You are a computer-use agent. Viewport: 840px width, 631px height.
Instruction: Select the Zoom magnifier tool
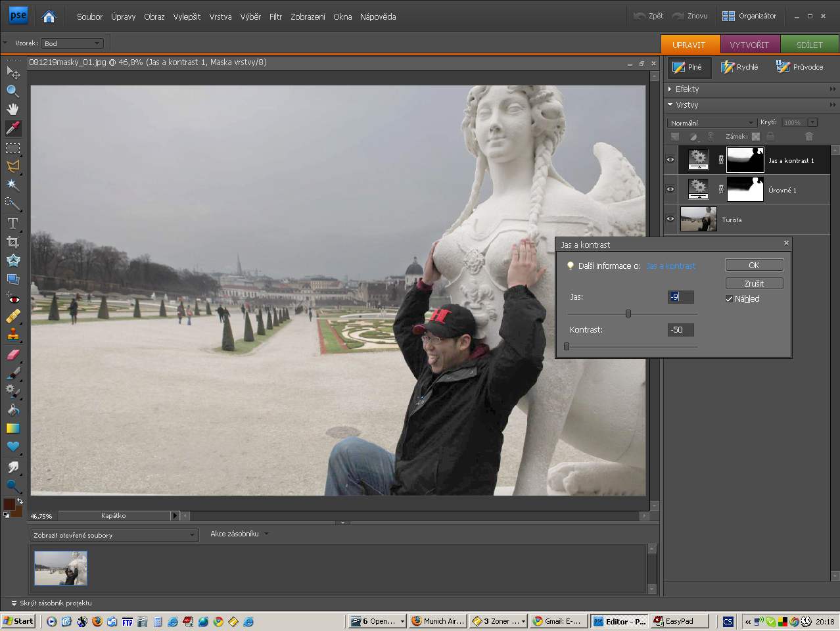click(x=12, y=91)
